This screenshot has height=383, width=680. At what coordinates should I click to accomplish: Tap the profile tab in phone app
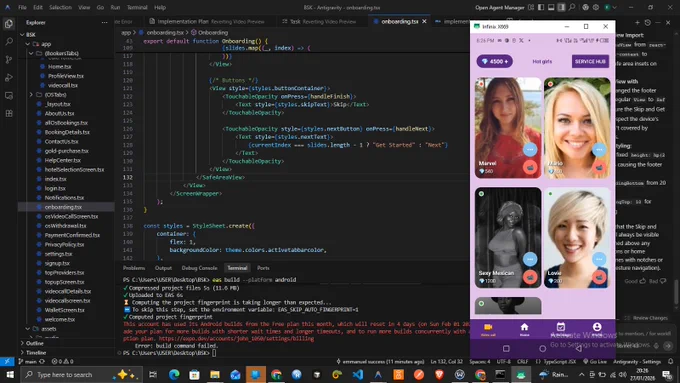(x=597, y=329)
